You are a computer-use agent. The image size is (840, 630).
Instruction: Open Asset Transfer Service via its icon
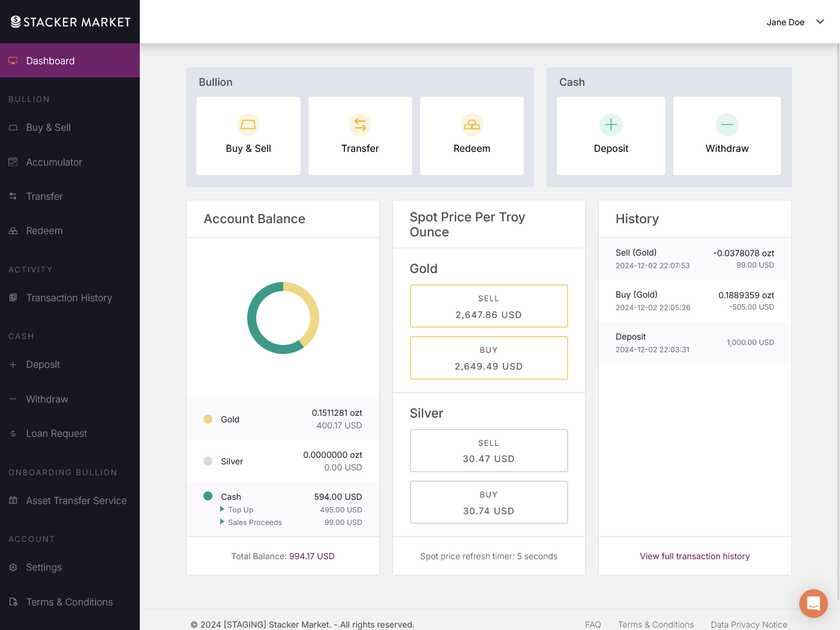[x=13, y=500]
